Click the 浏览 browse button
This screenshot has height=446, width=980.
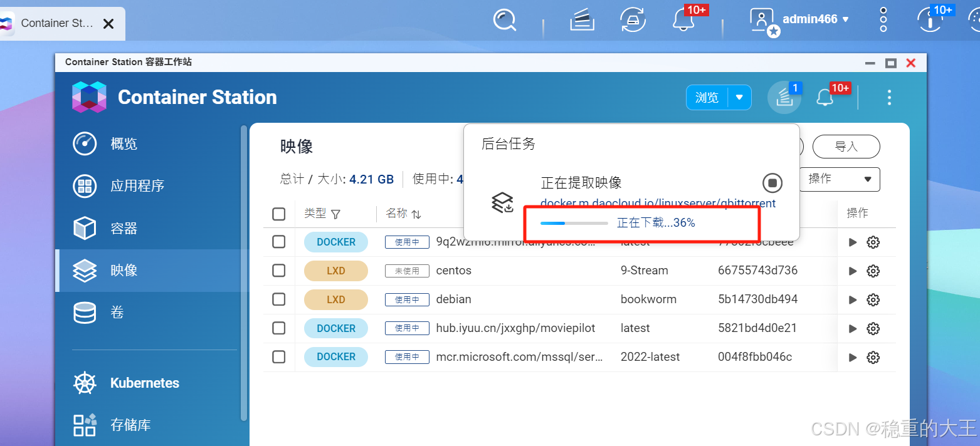pyautogui.click(x=707, y=97)
